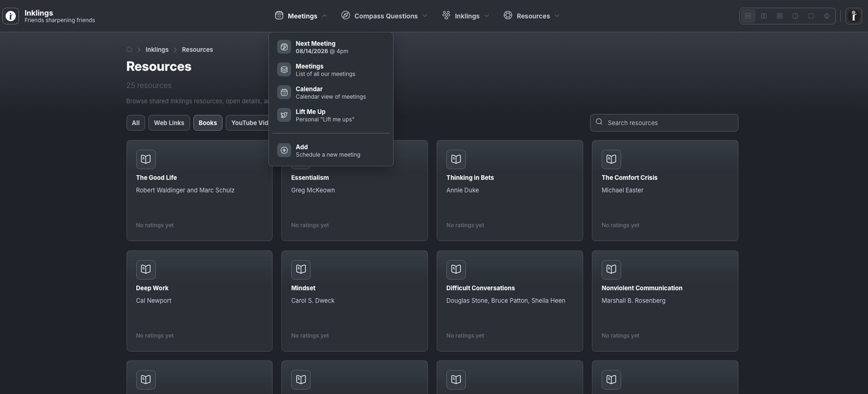Image resolution: width=868 pixels, height=394 pixels.
Task: Collapse the Meetings dropdown menu
Action: (301, 16)
